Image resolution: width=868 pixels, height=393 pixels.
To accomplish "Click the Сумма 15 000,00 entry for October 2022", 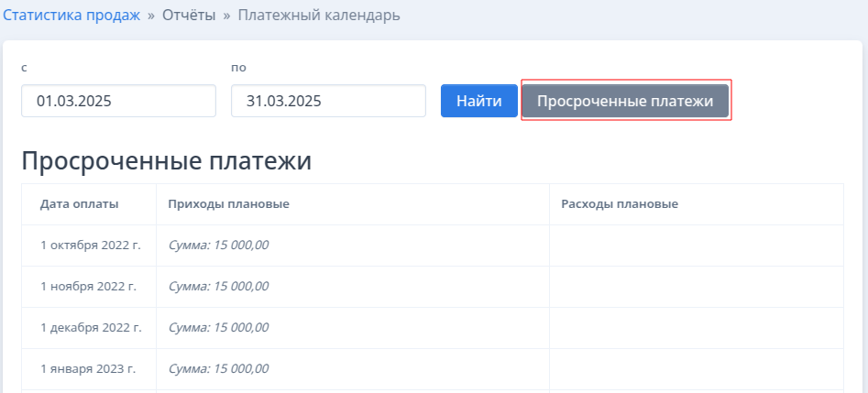I will coord(218,246).
